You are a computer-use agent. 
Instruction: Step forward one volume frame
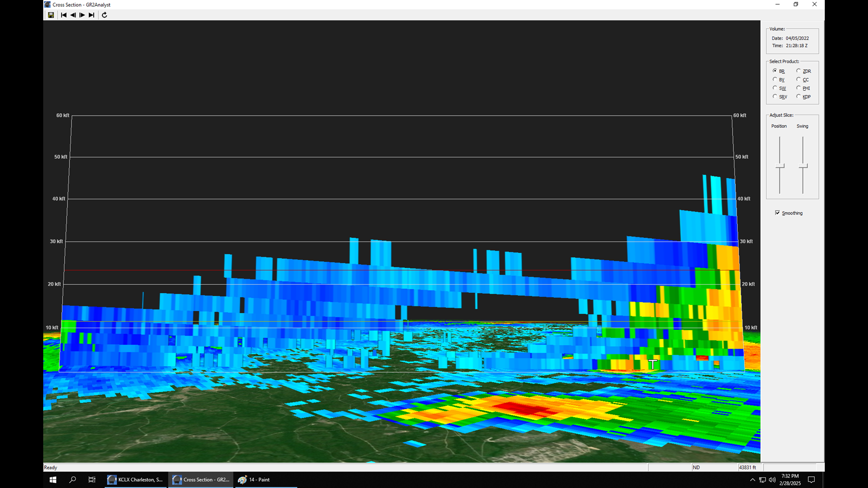(82, 15)
